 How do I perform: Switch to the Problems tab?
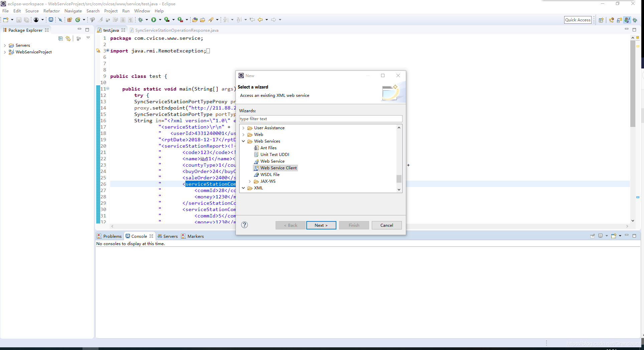tap(109, 236)
